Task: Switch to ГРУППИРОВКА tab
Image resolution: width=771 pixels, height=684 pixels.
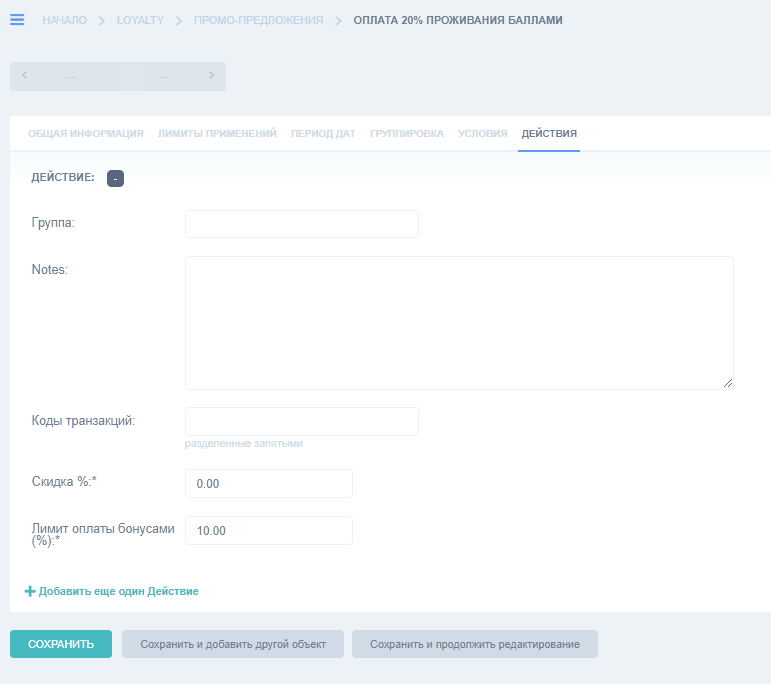Action: (x=407, y=133)
